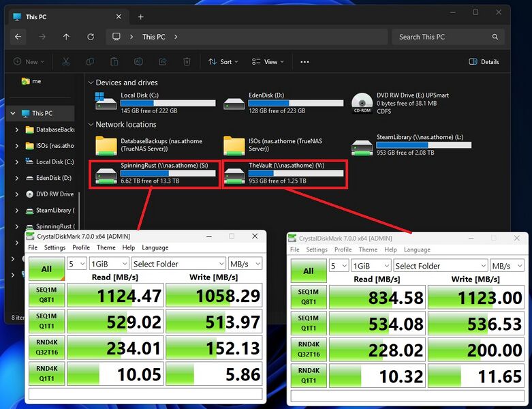Collapse the Devices and drives group

click(91, 82)
